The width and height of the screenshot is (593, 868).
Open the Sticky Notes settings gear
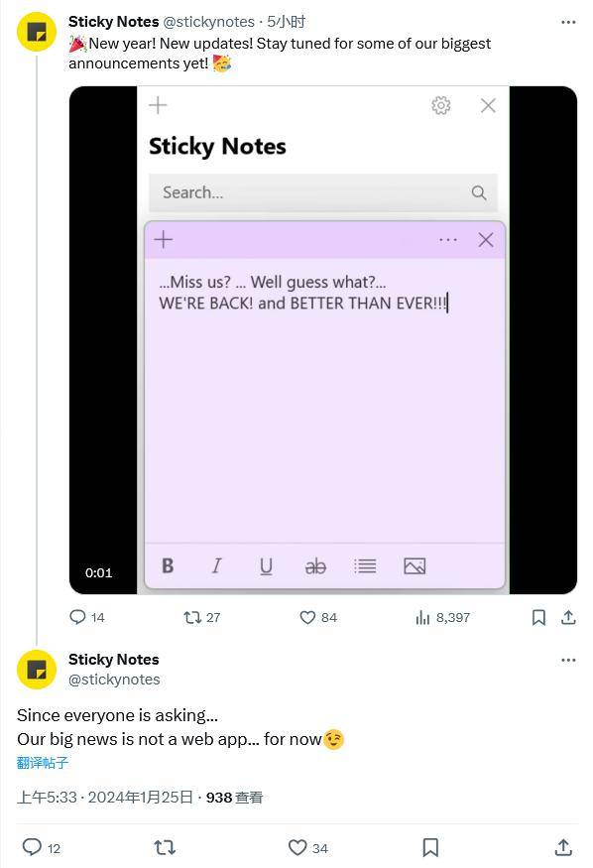click(x=441, y=105)
